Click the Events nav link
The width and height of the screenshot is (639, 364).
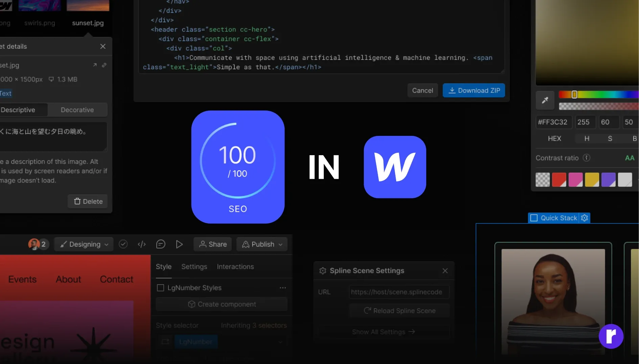pos(22,279)
